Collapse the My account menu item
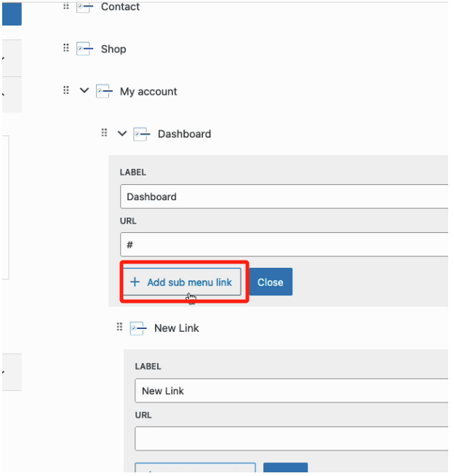The image size is (454, 476). (x=84, y=91)
